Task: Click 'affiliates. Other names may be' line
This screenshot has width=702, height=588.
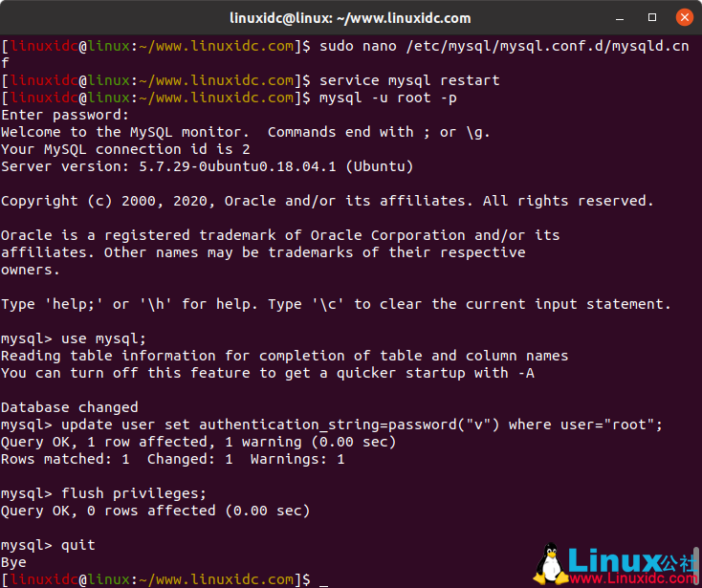Action: pyautogui.click(x=263, y=252)
